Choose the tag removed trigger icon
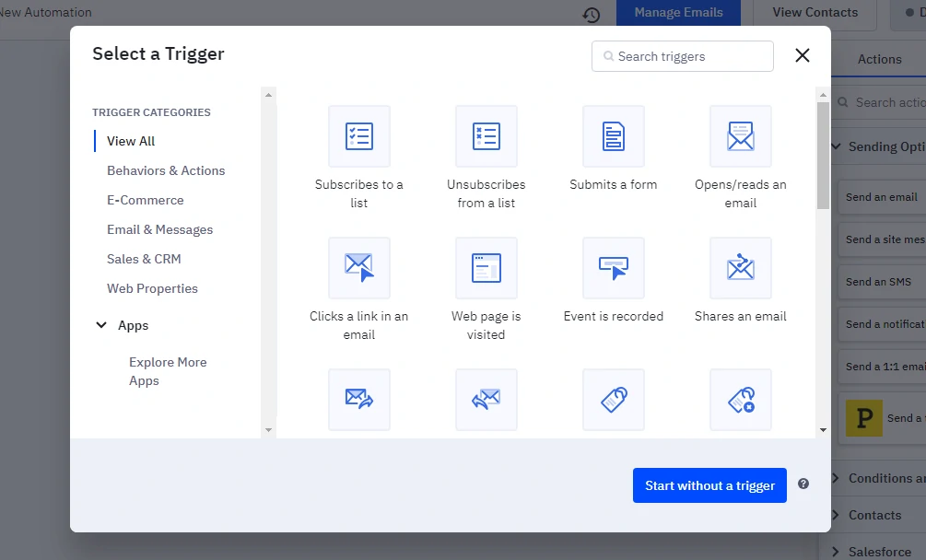This screenshot has width=926, height=560. pyautogui.click(x=741, y=400)
